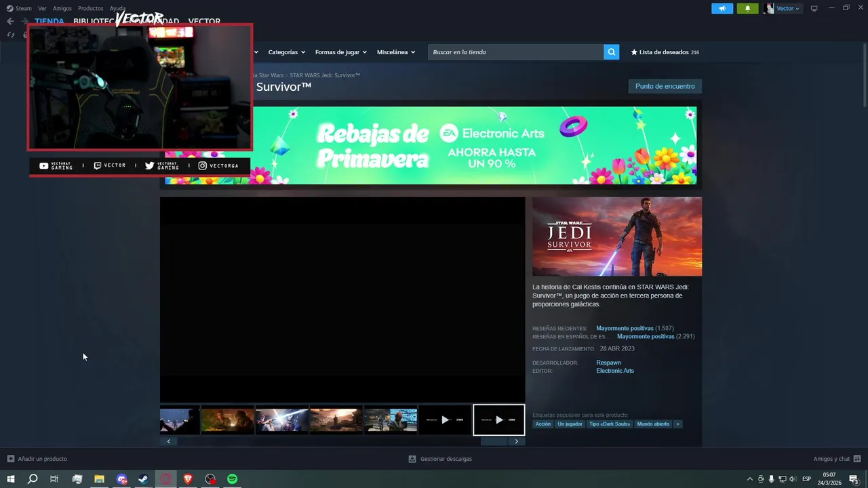Click the STAR WARS Jedi: Survivor breadcrumb

(x=325, y=75)
